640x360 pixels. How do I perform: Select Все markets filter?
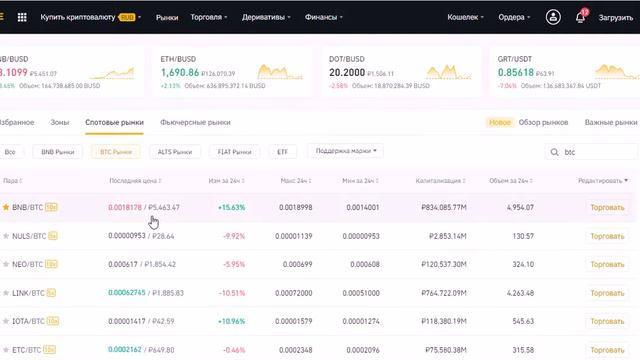[x=10, y=152]
